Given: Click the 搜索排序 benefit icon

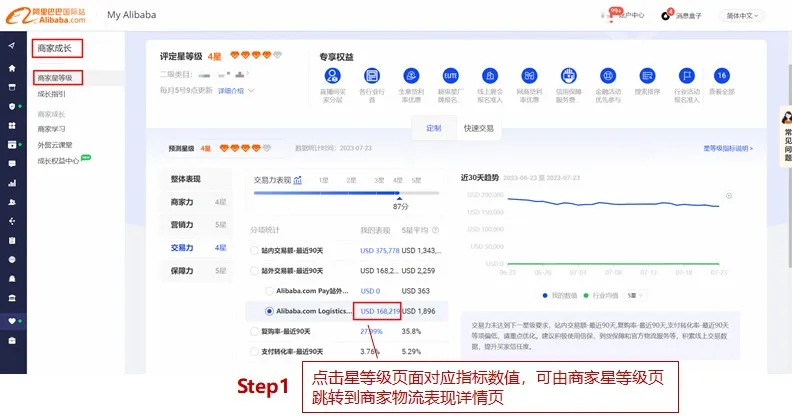Looking at the screenshot, I should tap(647, 76).
